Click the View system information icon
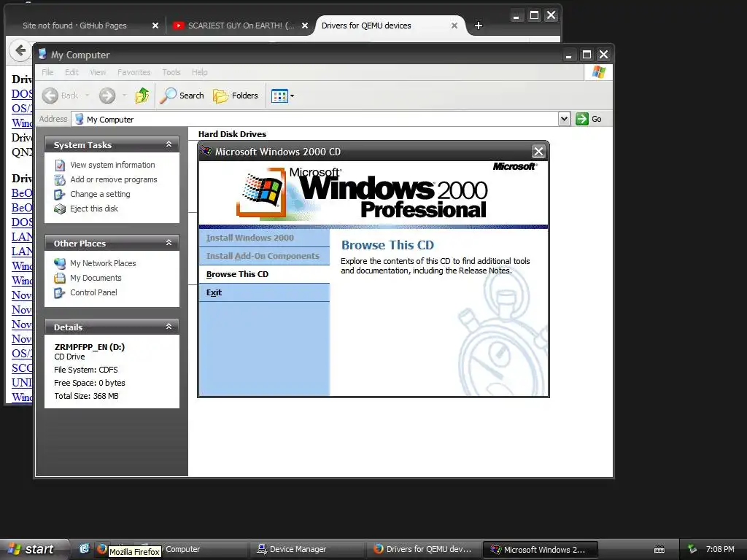The image size is (747, 560). [60, 166]
